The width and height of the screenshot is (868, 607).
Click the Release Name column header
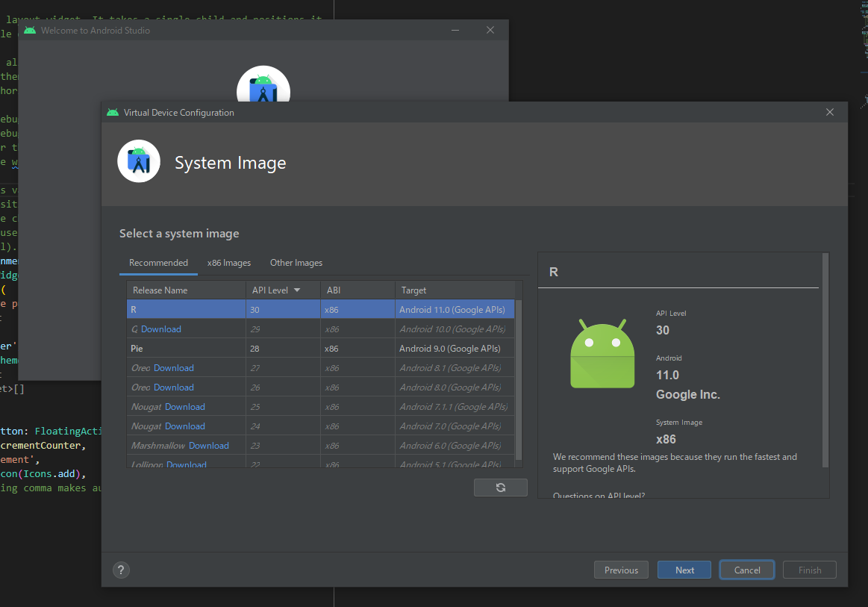(x=187, y=290)
